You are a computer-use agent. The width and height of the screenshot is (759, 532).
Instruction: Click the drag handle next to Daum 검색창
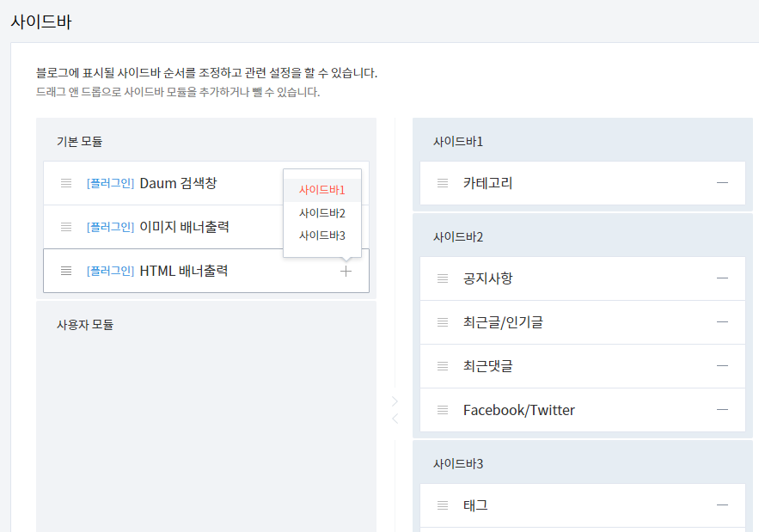(66, 183)
